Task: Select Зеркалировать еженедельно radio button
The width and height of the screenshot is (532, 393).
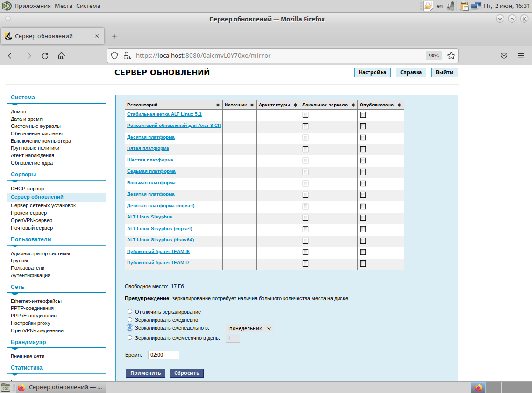Action: click(x=129, y=328)
